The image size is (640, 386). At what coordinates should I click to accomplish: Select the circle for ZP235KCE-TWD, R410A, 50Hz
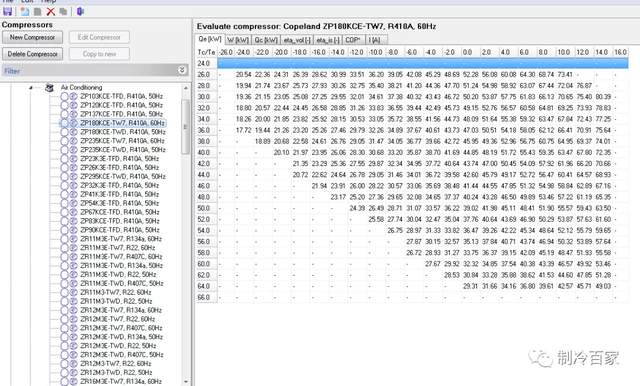[x=64, y=150]
